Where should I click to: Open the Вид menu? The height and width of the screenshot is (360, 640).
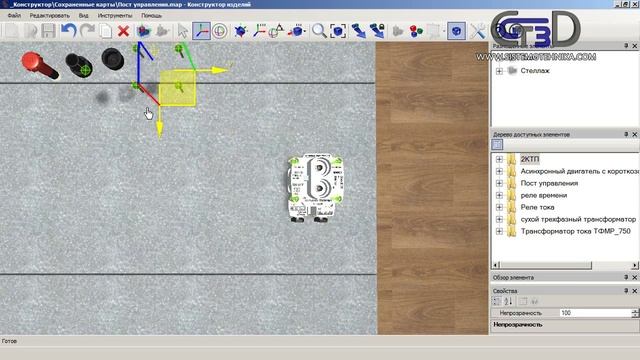pos(83,16)
